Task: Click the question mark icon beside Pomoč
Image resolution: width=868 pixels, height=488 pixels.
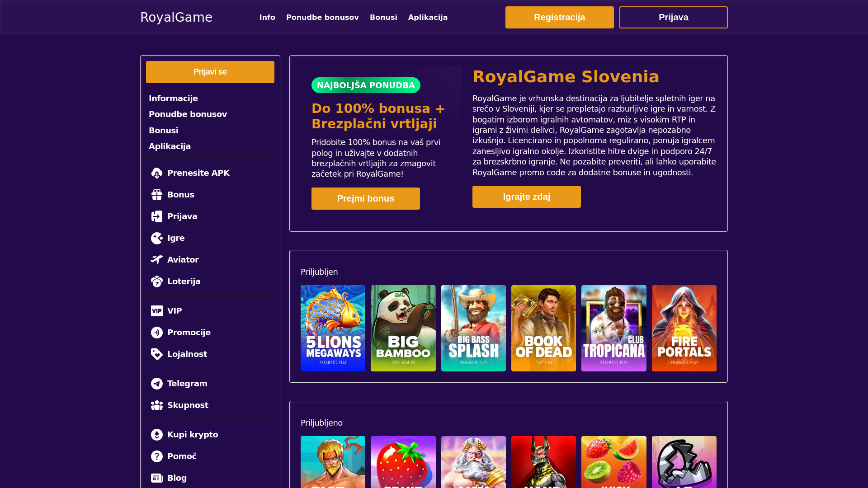Action: click(157, 456)
